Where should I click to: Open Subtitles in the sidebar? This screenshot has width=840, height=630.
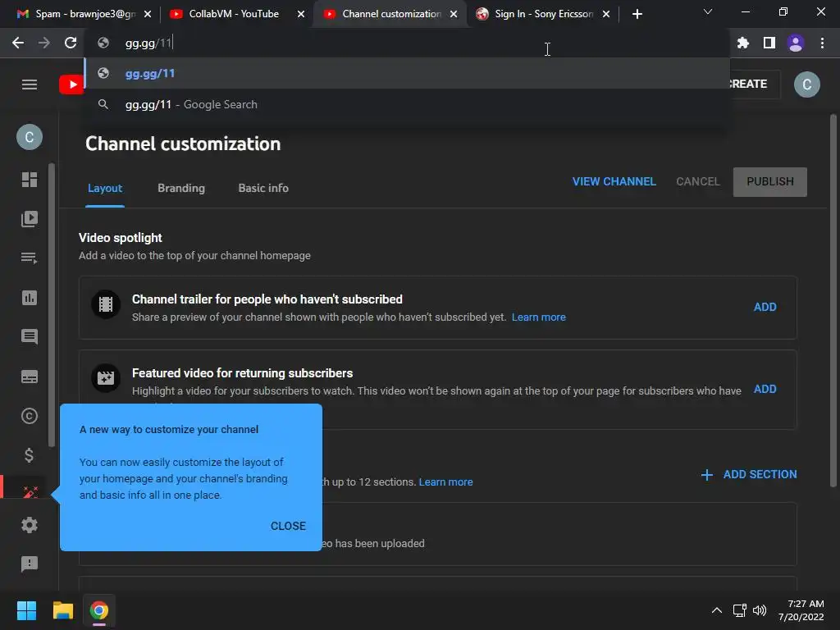pos(30,377)
